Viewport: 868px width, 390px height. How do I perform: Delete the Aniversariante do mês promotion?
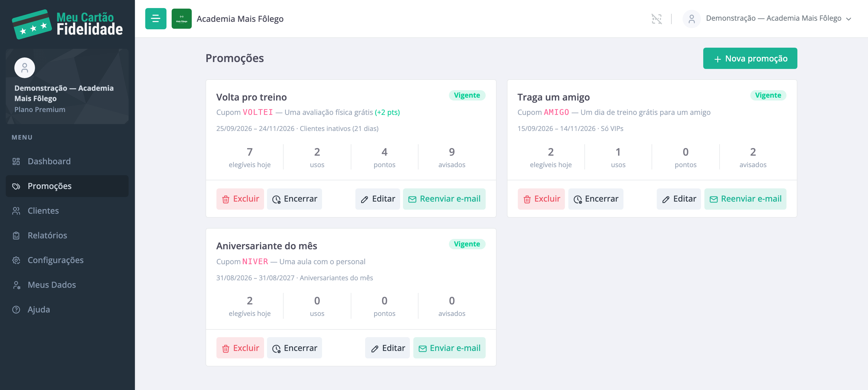pos(240,348)
